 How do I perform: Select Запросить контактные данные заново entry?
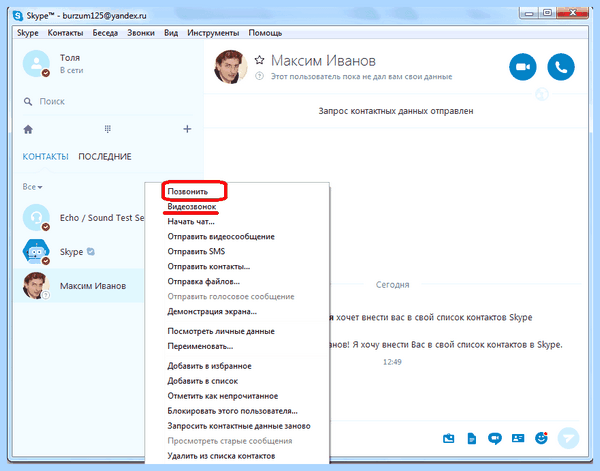tap(239, 426)
